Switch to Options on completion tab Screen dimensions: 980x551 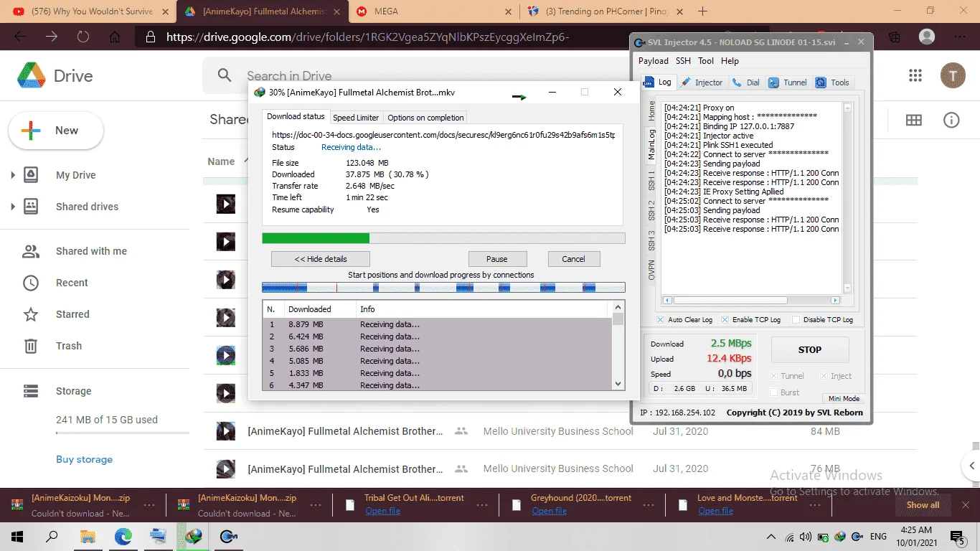pyautogui.click(x=426, y=118)
